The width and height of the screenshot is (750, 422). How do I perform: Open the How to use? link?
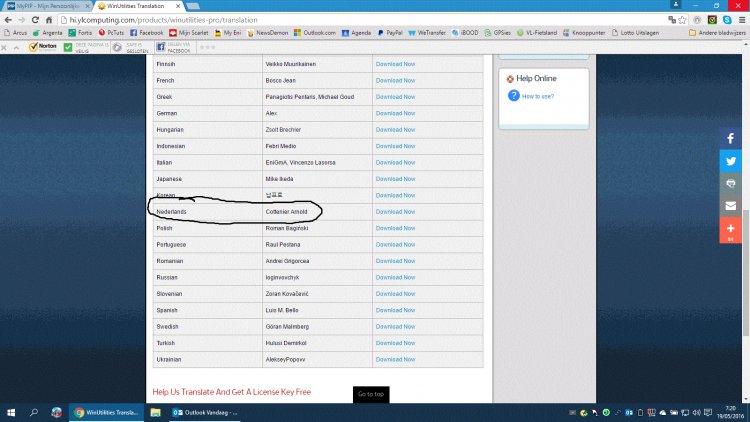point(538,96)
